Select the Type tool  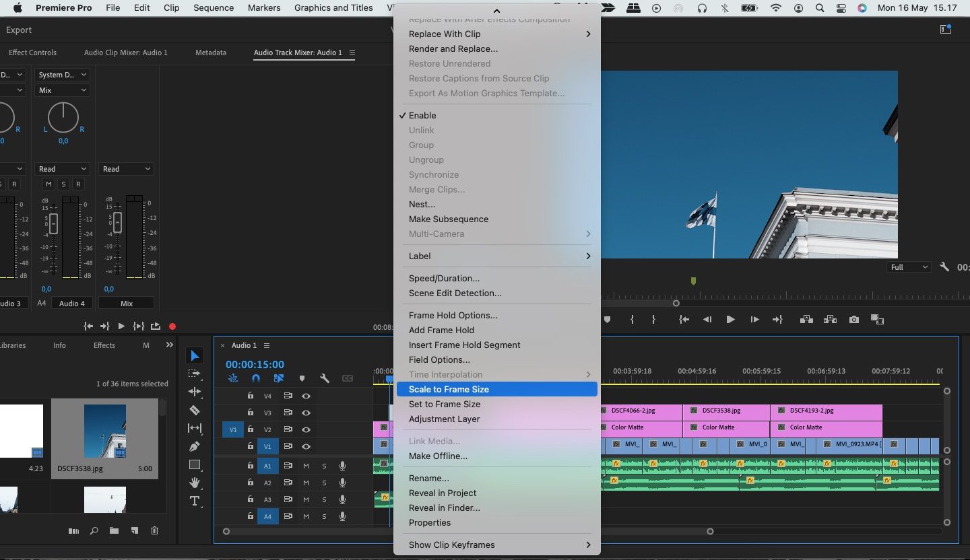tap(195, 501)
